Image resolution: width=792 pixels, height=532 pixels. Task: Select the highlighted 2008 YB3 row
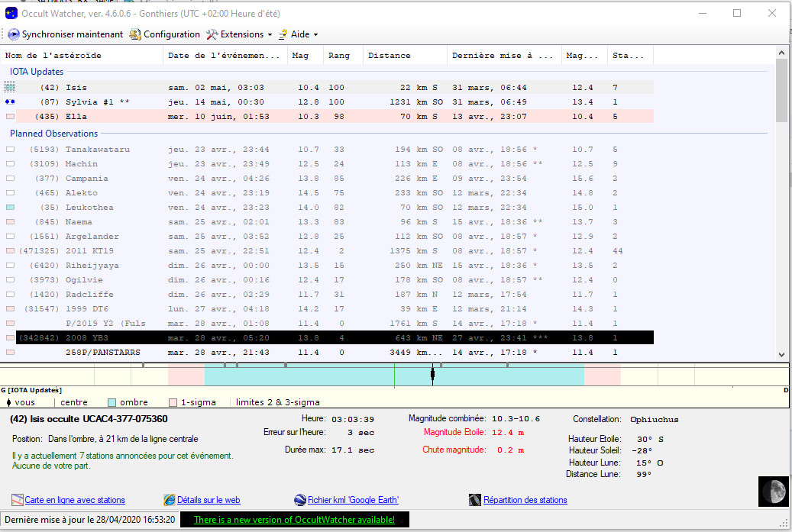pyautogui.click(x=335, y=337)
